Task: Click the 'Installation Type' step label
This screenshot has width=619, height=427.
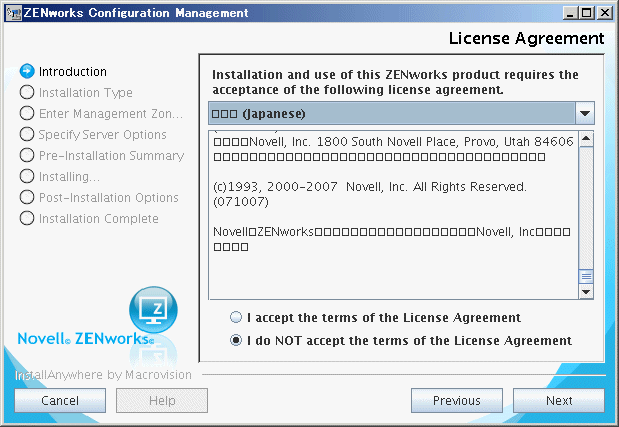Action: tap(86, 93)
